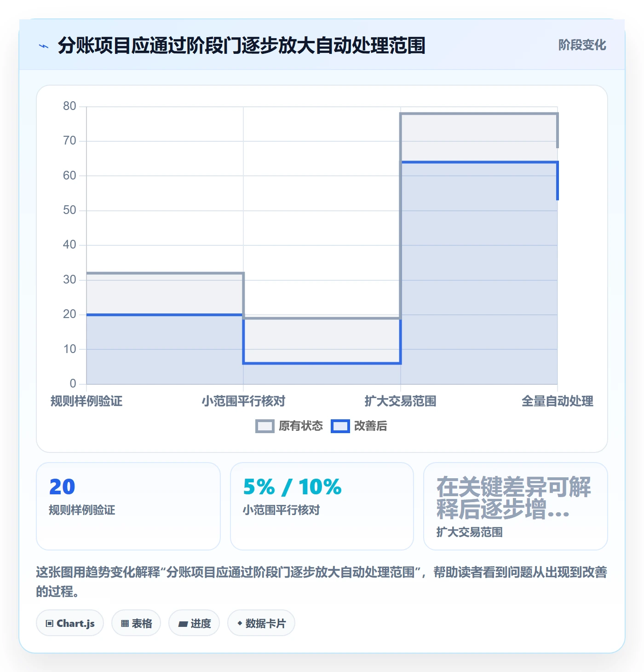Click the x-axis label 扩大交易范围
The image size is (644, 672).
[x=400, y=401]
